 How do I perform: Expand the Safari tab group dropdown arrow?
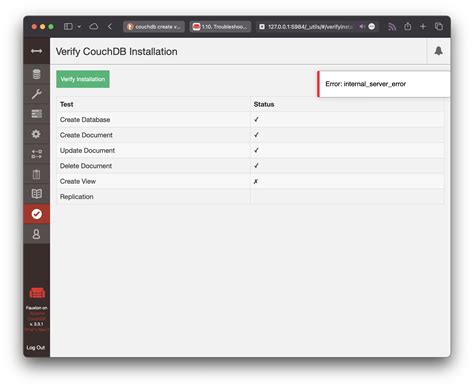79,27
